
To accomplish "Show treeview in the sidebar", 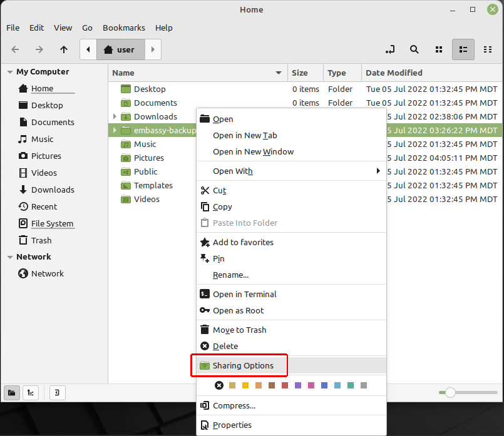I will click(29, 393).
